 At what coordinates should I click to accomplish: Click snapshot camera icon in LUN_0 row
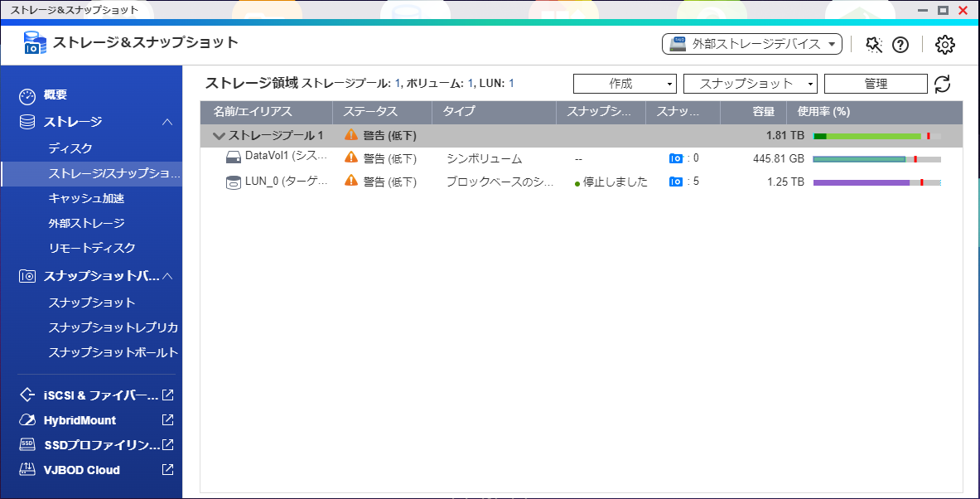pyautogui.click(x=676, y=182)
